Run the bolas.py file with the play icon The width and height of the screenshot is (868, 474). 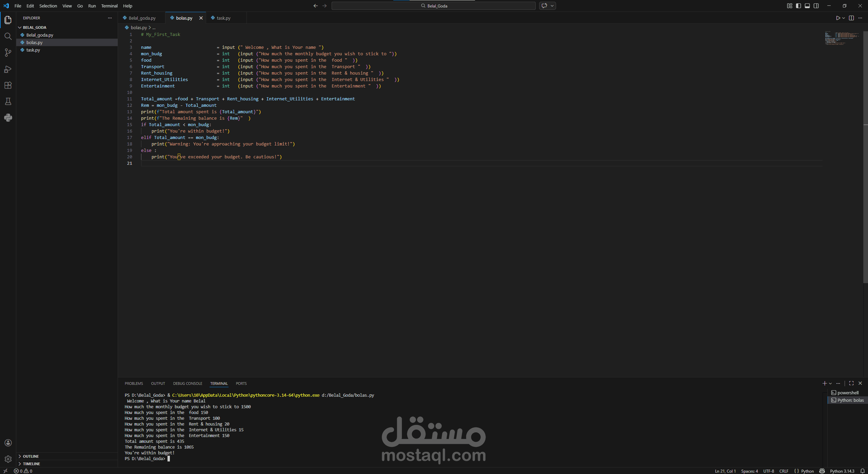click(x=838, y=18)
